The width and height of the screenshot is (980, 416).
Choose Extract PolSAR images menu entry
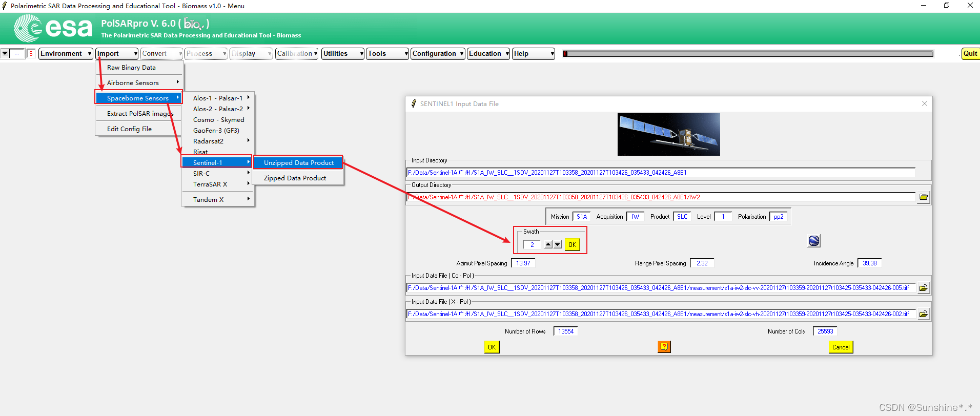coord(139,114)
